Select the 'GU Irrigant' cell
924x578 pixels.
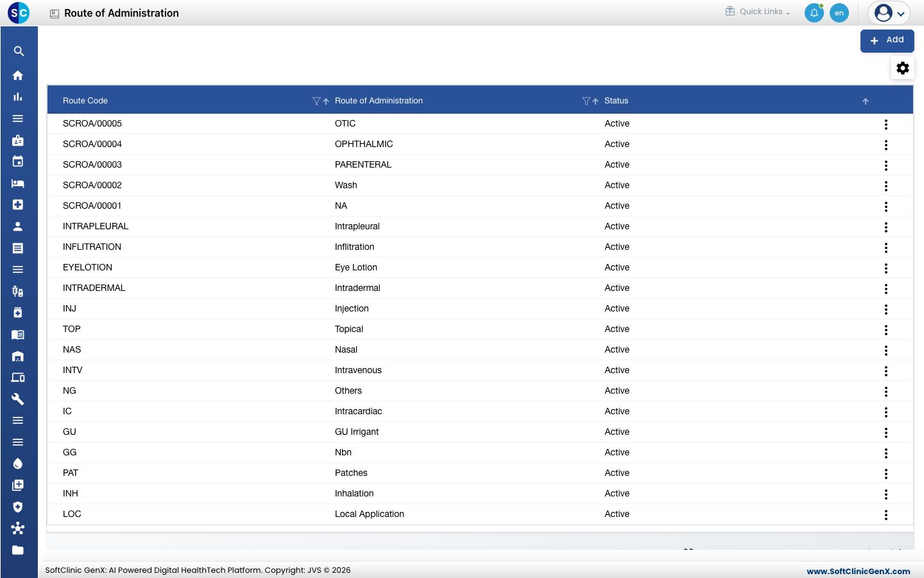357,432
